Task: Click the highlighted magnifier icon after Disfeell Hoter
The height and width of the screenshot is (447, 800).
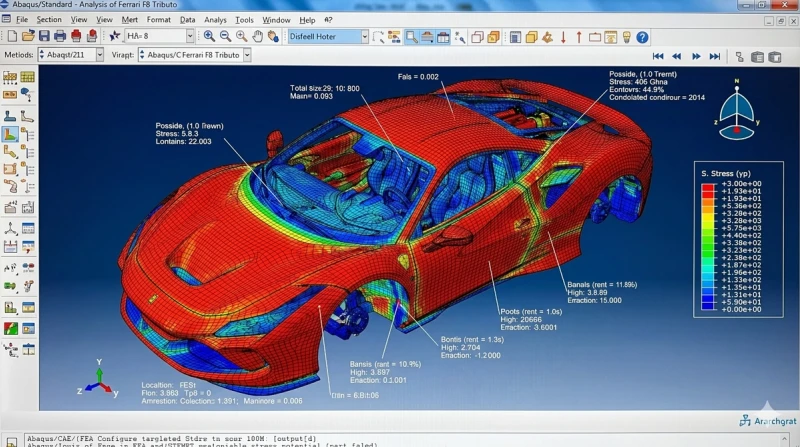Action: pyautogui.click(x=411, y=37)
